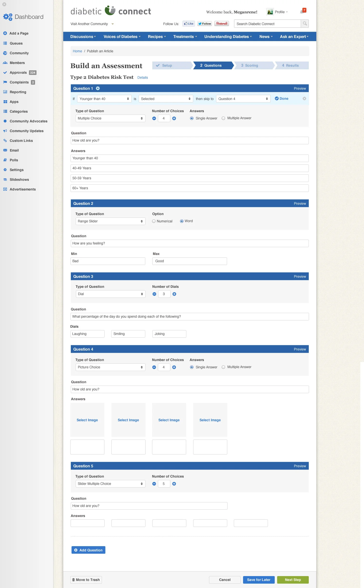Viewport: 364px width, 588px height.
Task: Decrease Question 3 number of dials
Action: click(154, 294)
